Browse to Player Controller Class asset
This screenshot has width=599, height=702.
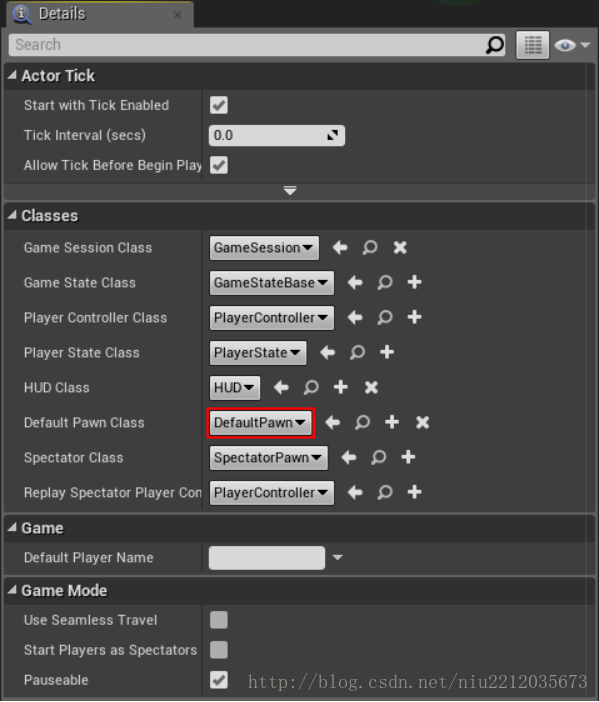click(x=385, y=317)
